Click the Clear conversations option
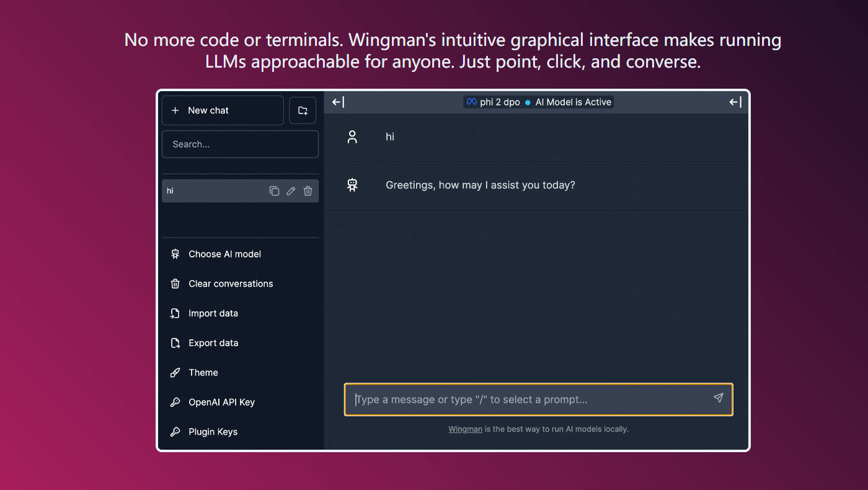The image size is (868, 490). (231, 283)
